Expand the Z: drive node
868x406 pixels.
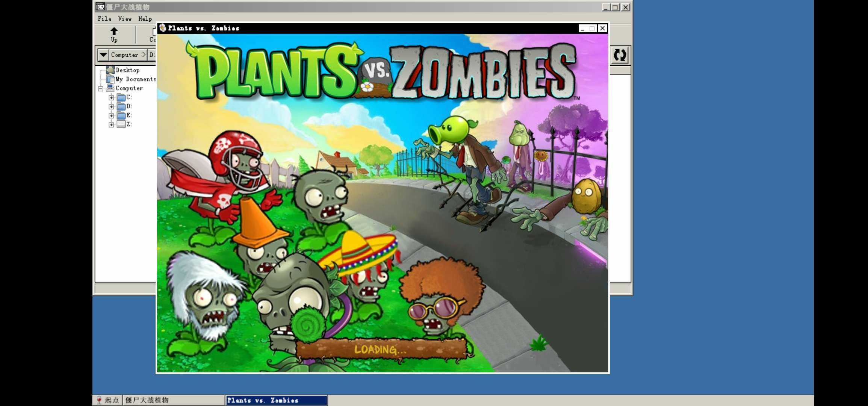[x=111, y=125]
